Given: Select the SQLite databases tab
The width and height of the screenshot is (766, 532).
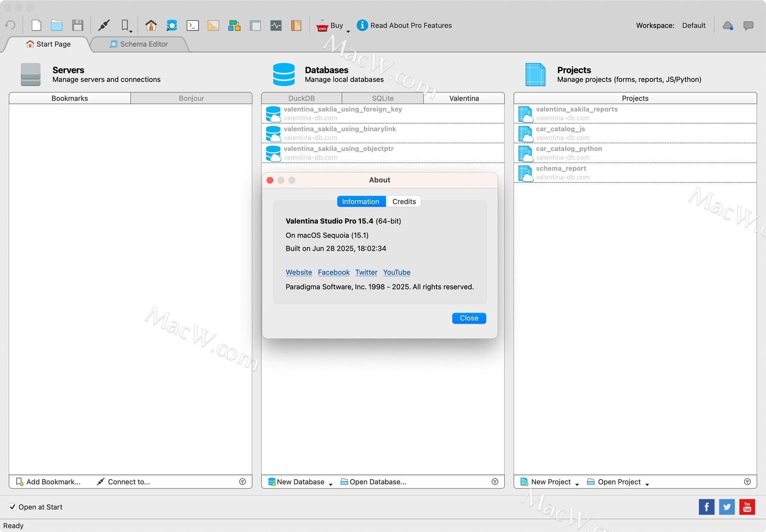Looking at the screenshot, I should tap(383, 98).
